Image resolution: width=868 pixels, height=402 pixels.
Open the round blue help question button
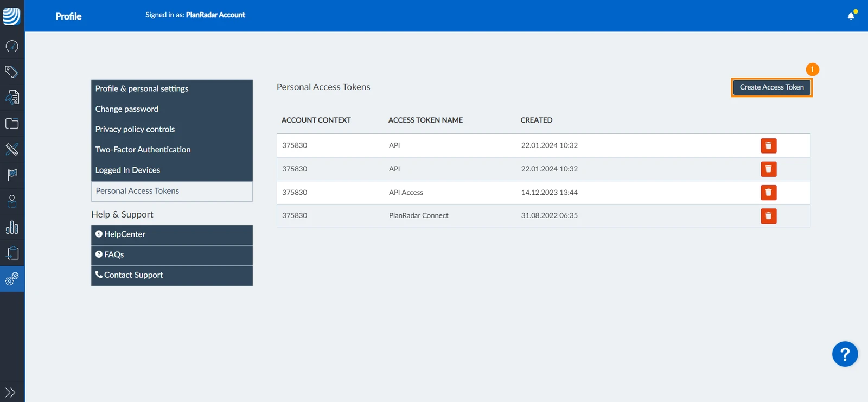(x=845, y=354)
